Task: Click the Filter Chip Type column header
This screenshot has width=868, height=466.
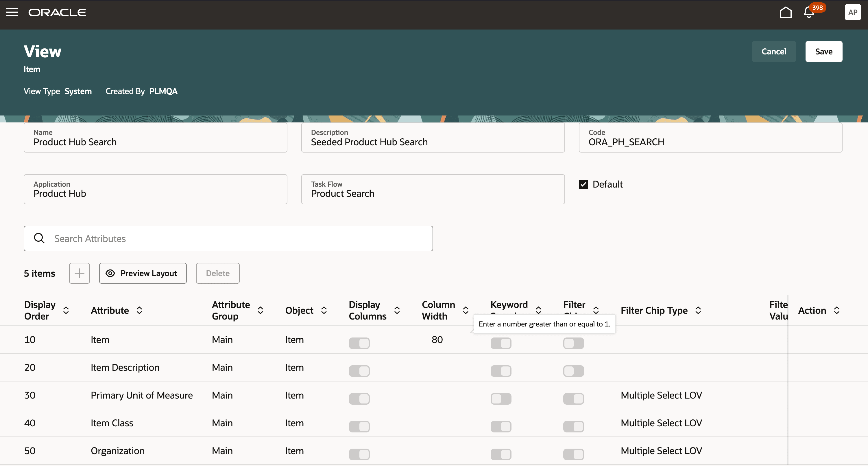Action: coord(654,310)
